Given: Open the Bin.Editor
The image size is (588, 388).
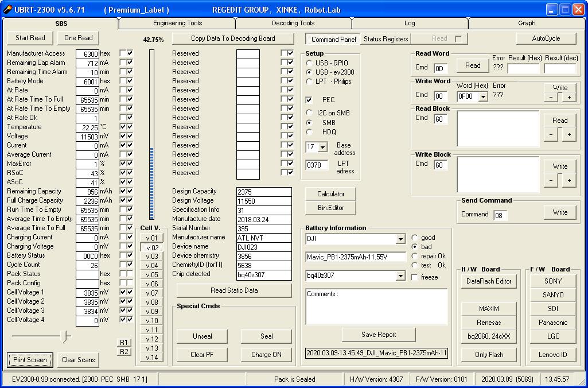Looking at the screenshot, I should (x=330, y=208).
